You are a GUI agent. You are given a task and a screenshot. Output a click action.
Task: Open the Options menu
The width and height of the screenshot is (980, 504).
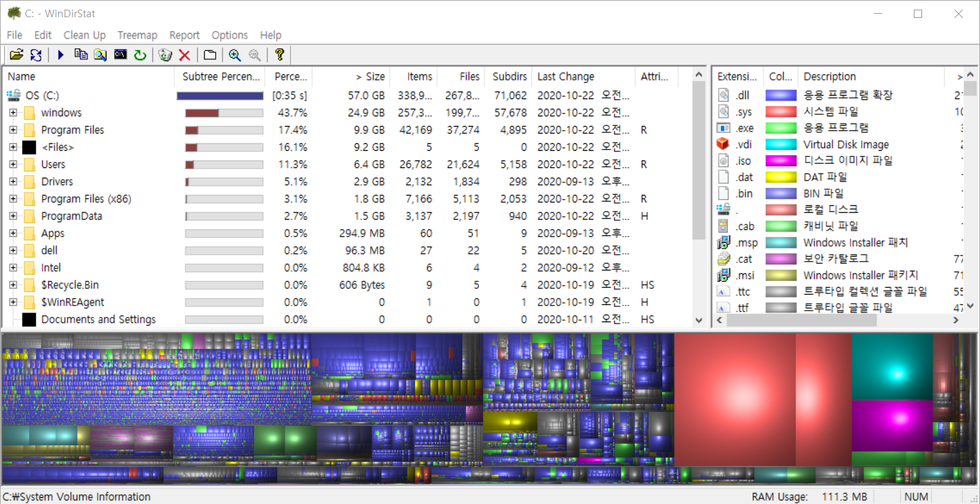229,35
